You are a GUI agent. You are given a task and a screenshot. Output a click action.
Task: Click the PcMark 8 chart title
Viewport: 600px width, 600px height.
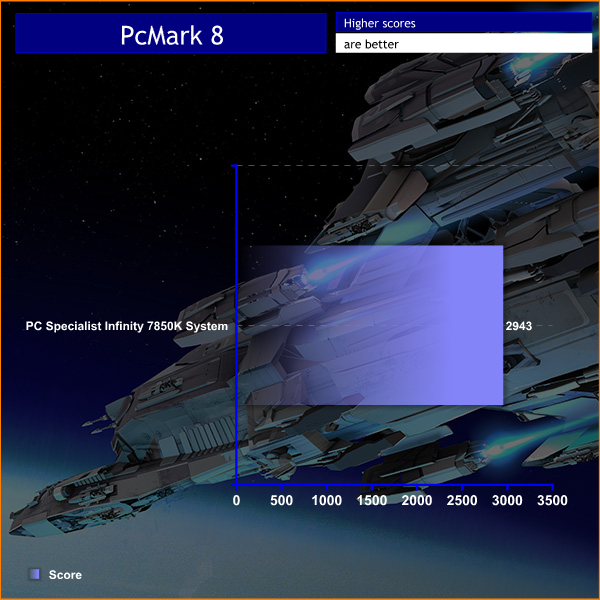click(x=172, y=35)
